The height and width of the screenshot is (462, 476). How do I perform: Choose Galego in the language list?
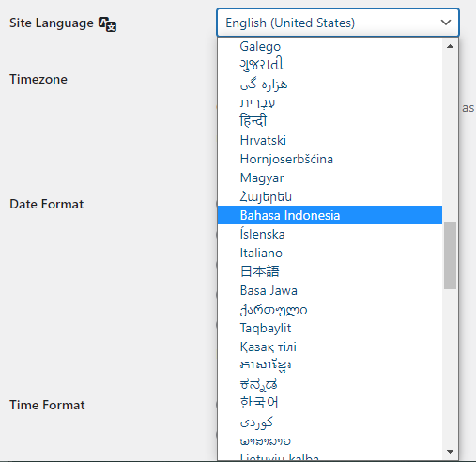[x=330, y=46]
